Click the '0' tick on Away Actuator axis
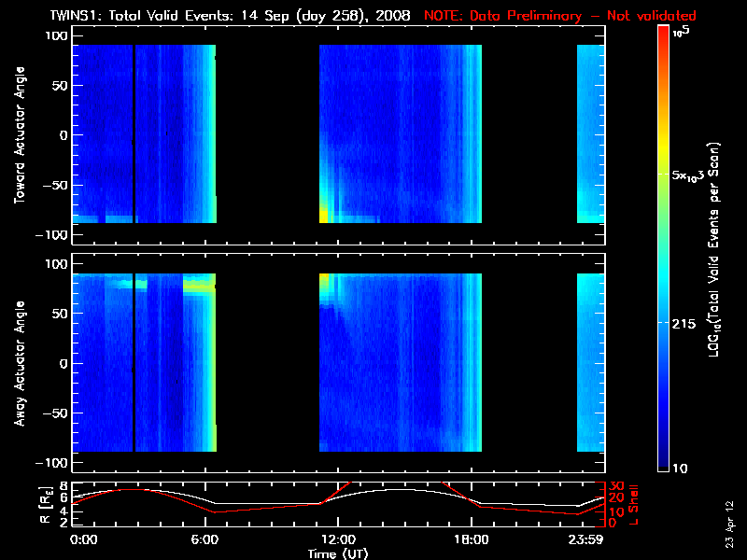The image size is (747, 560). click(64, 364)
